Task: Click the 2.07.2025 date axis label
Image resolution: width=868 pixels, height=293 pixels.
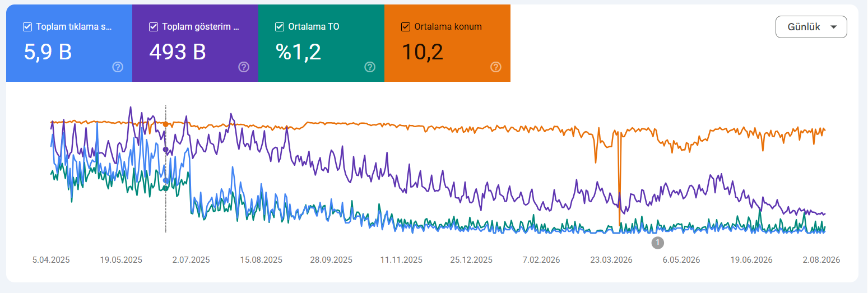Action: tap(191, 260)
